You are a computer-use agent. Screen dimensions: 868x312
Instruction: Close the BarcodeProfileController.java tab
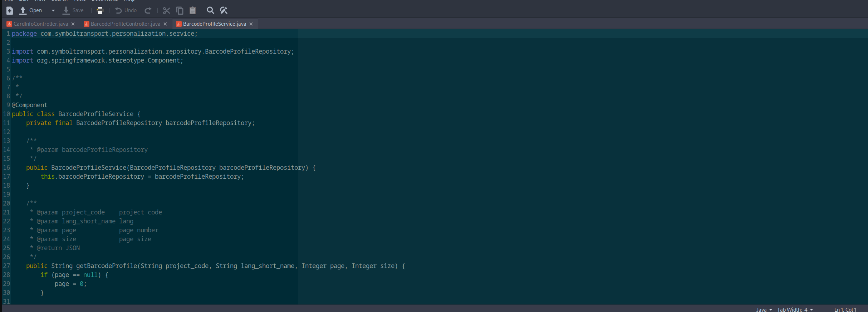pyautogui.click(x=165, y=24)
